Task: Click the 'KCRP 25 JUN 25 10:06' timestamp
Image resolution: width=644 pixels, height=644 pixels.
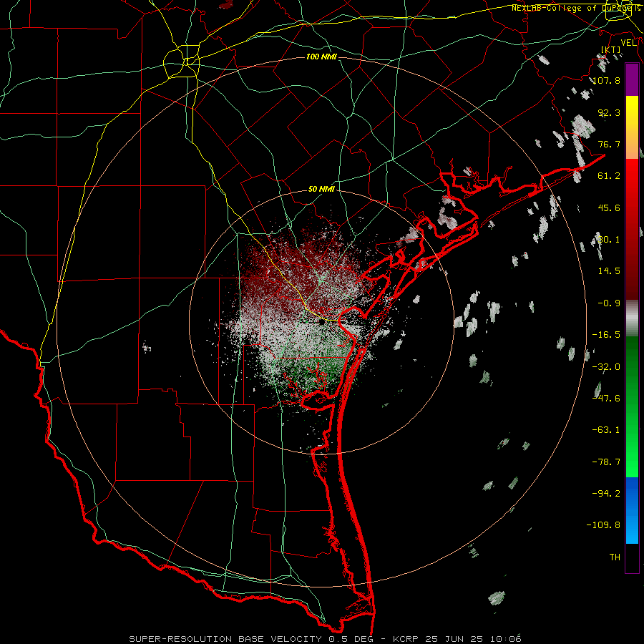Action: tap(457, 639)
